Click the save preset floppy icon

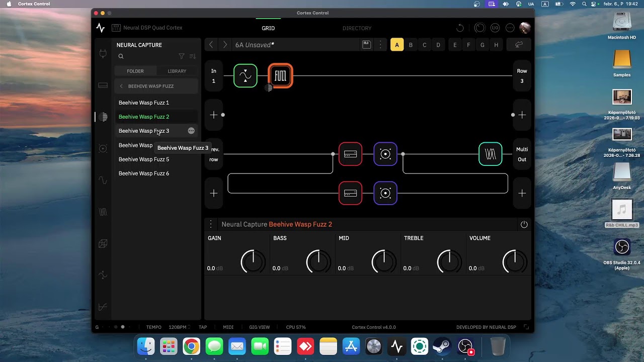pyautogui.click(x=367, y=45)
